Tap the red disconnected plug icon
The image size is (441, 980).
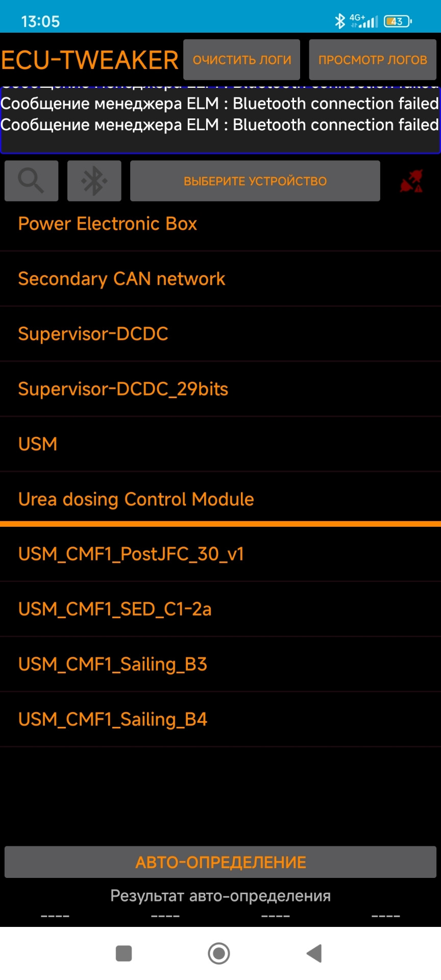pos(411,181)
